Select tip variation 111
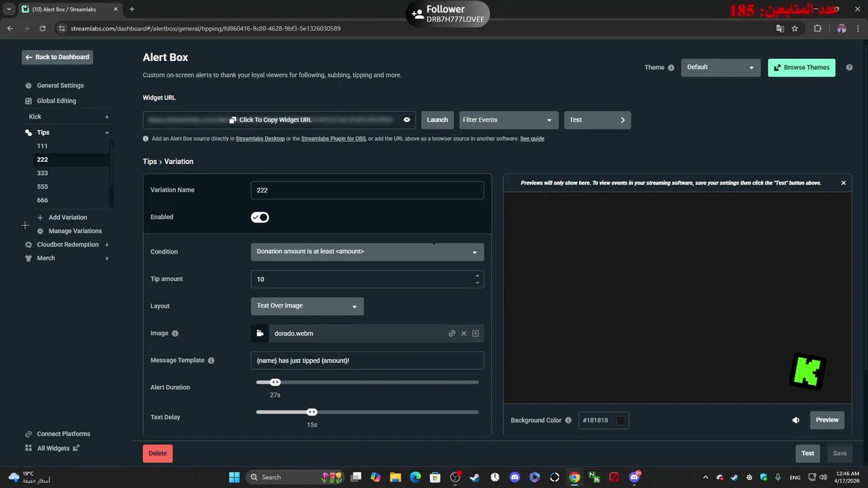 [42, 146]
